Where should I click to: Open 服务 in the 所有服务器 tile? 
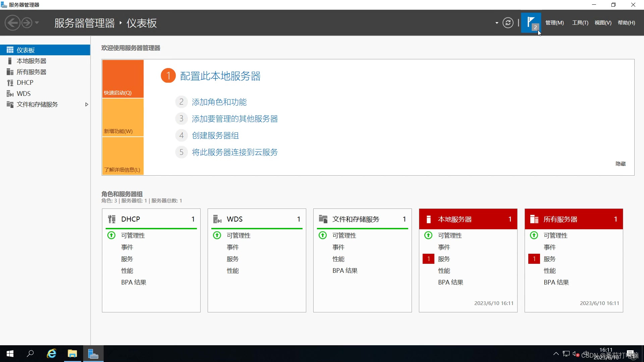click(x=550, y=259)
